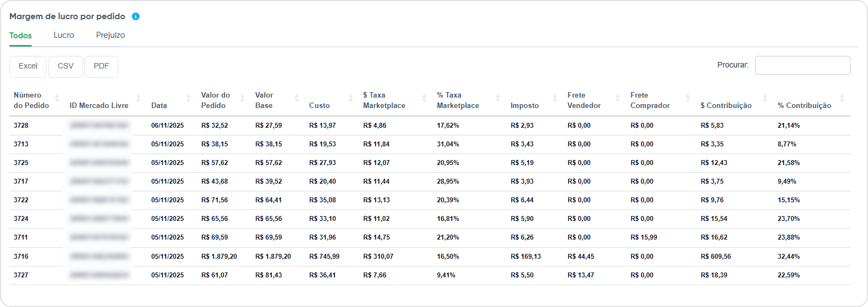Click marketplace fee percentage 31,04%

click(448, 144)
